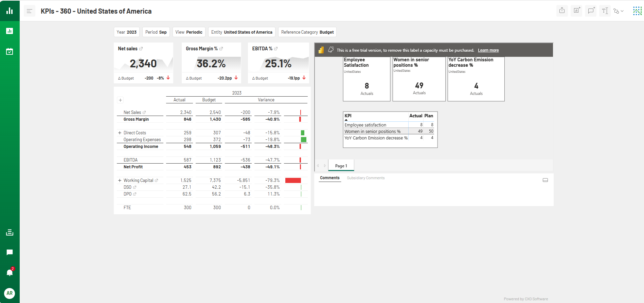This screenshot has height=303, width=644.
Task: Open the shapes dropdown arrow in the header
Action: (622, 11)
